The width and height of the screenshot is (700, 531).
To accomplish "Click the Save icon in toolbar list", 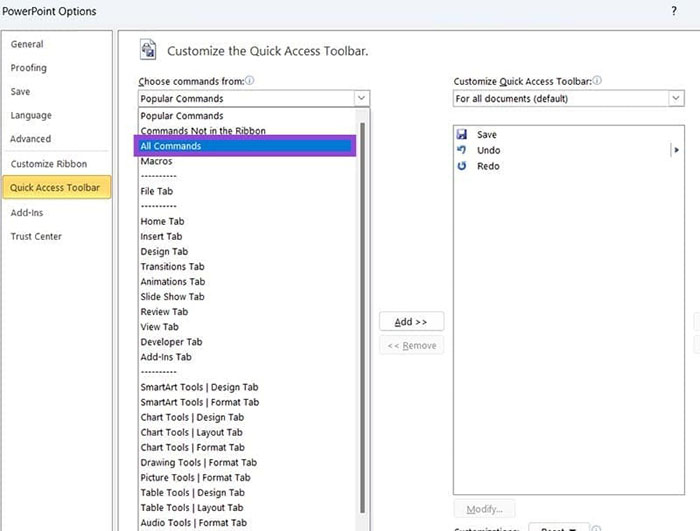I will click(462, 134).
